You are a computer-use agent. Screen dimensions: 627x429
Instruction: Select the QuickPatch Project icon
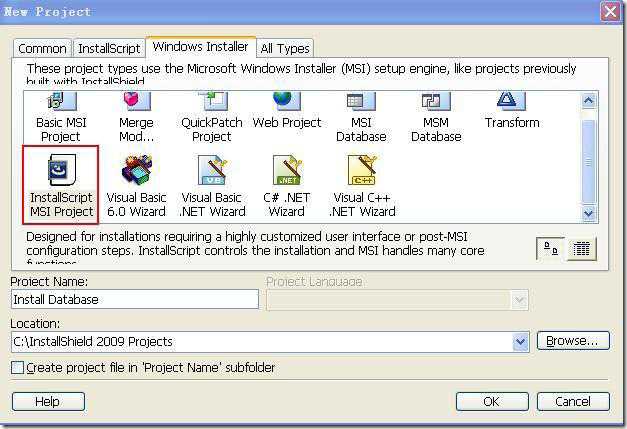(x=213, y=101)
